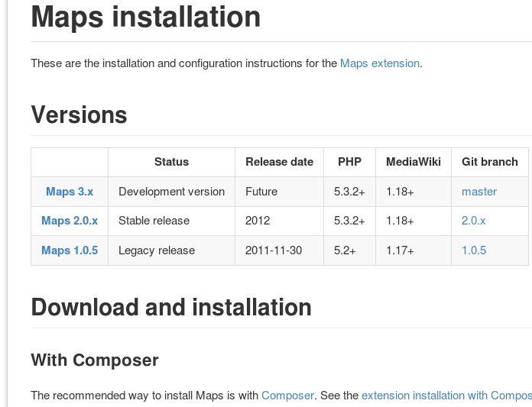Click the 2011-11-30 release date cell
Viewport: 532px width, 407px height.
click(279, 250)
